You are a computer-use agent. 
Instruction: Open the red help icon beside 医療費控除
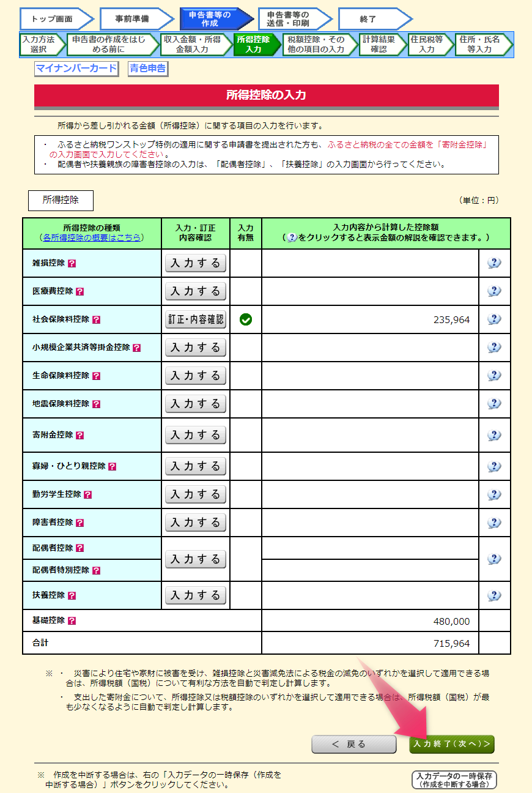pyautogui.click(x=79, y=292)
